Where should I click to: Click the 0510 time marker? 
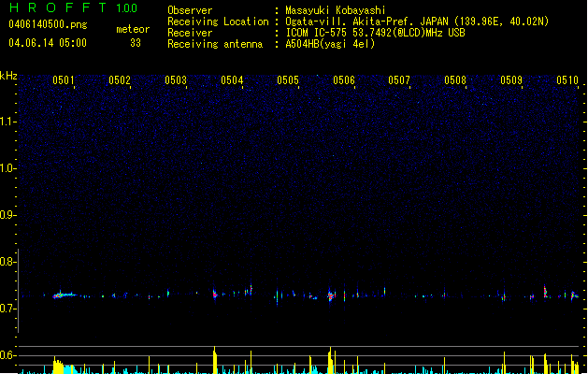click(x=567, y=80)
